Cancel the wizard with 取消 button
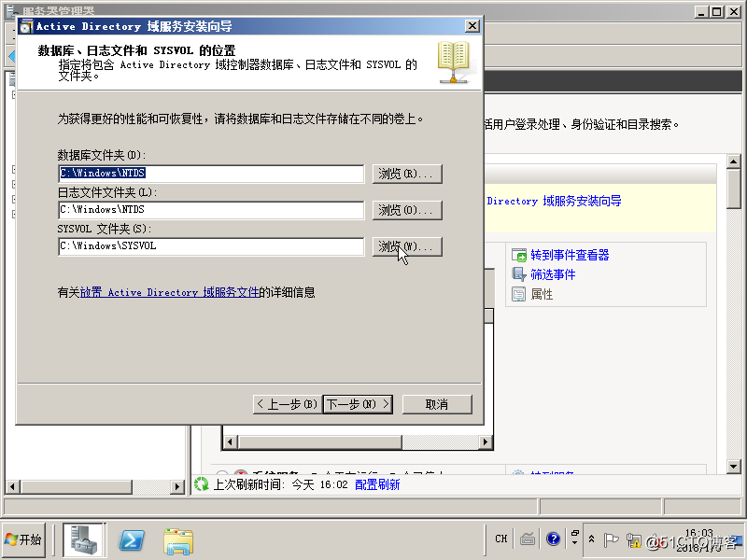 click(x=437, y=404)
